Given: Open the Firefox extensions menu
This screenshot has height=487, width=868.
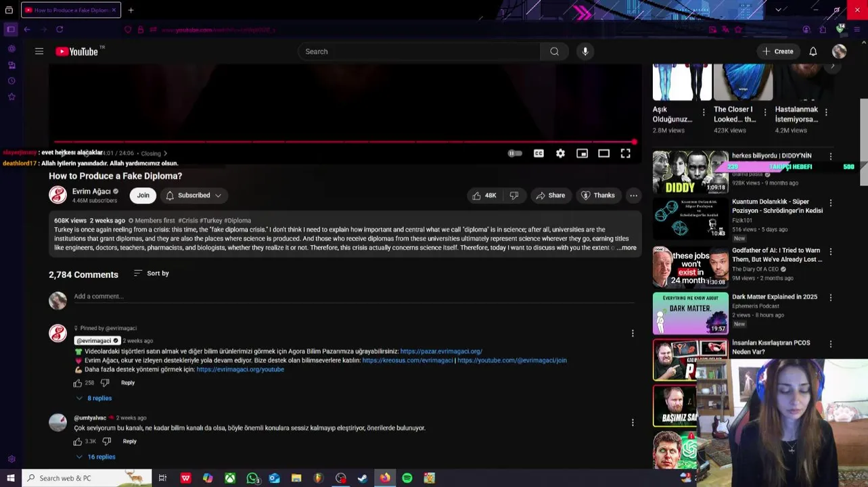Looking at the screenshot, I should 823,30.
